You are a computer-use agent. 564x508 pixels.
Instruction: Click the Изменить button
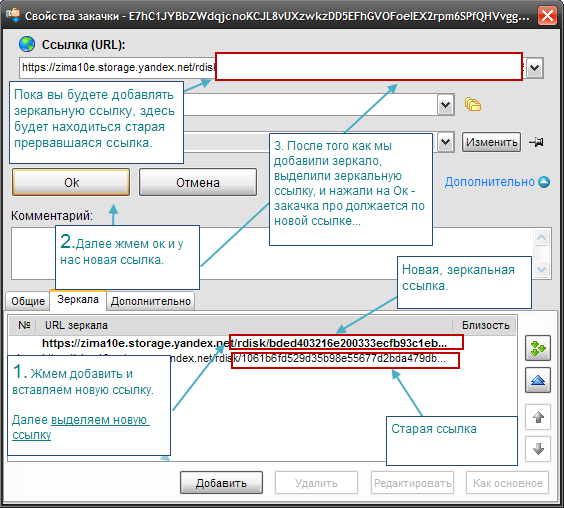click(x=491, y=142)
